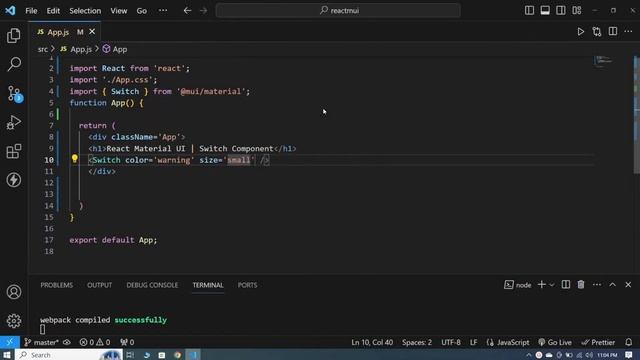Click the src breadcrumb
This screenshot has height=360, width=640.
click(x=43, y=49)
